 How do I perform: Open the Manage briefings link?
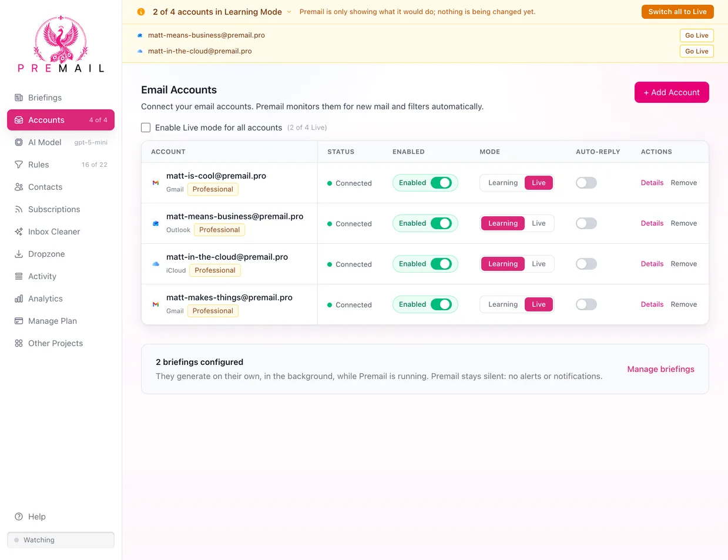(660, 369)
